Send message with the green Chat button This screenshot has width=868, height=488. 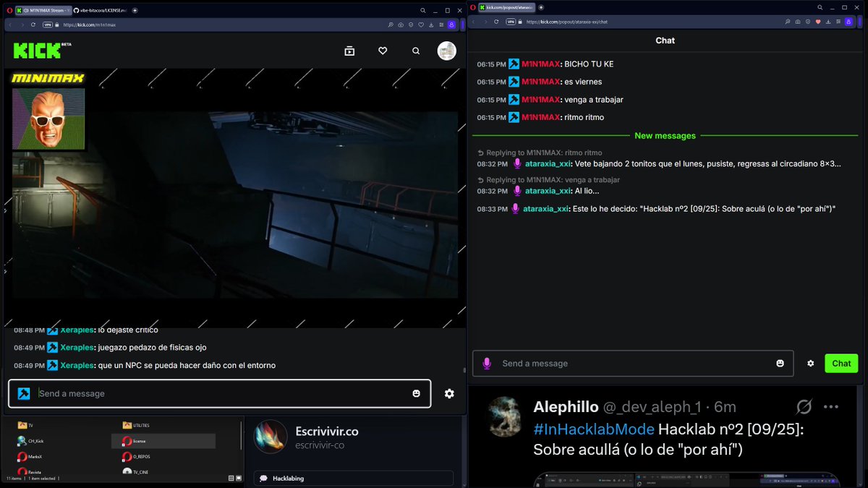(841, 363)
